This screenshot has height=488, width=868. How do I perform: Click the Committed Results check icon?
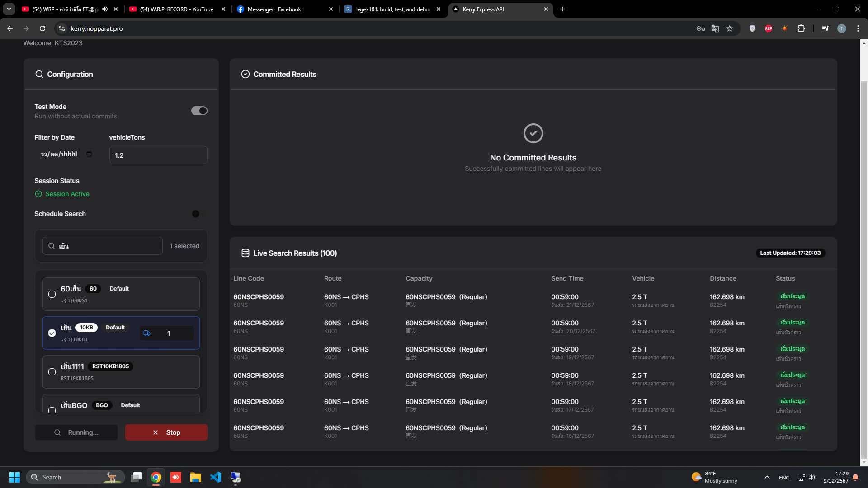coord(245,74)
